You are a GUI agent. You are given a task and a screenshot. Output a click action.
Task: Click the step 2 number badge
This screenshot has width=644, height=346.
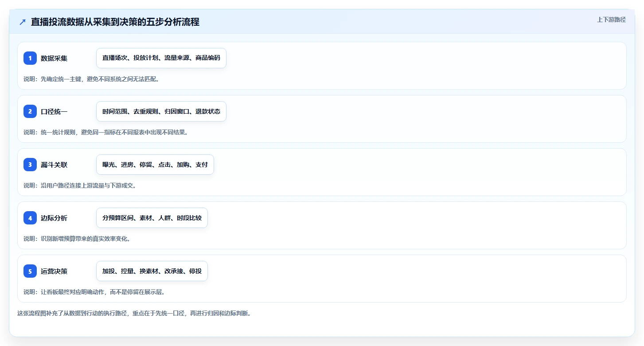tap(30, 111)
